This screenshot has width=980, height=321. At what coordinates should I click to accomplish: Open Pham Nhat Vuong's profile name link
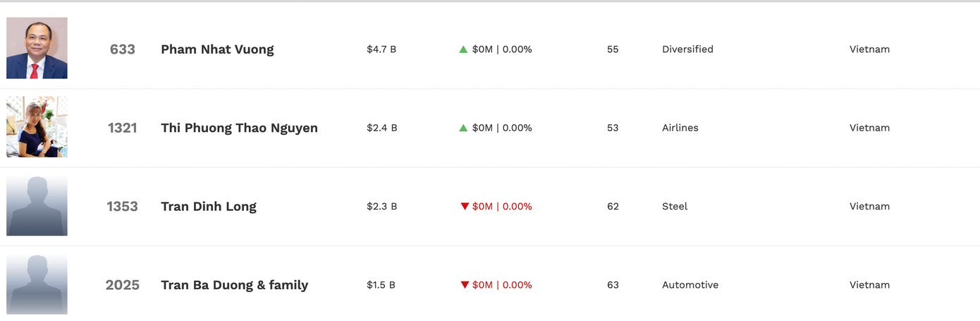tap(217, 49)
